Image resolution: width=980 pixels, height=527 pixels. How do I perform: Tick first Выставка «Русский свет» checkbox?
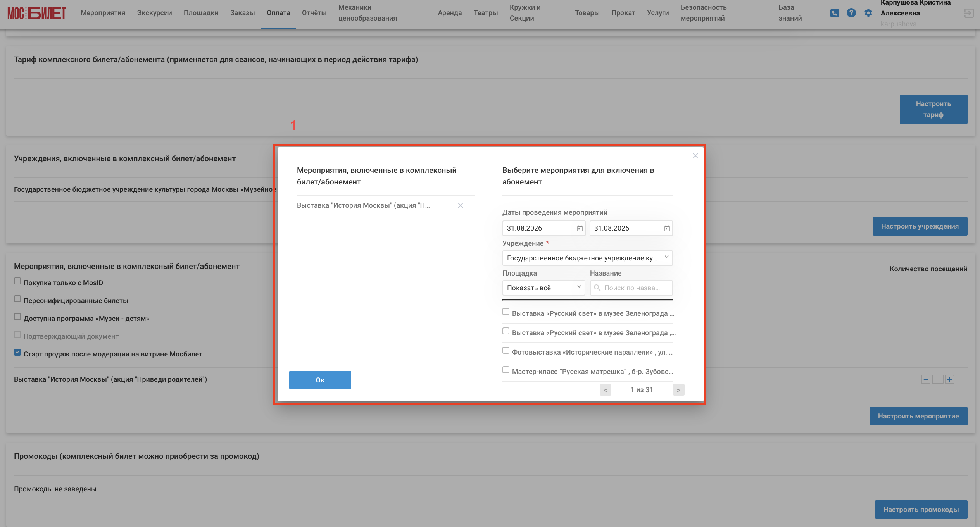click(506, 312)
